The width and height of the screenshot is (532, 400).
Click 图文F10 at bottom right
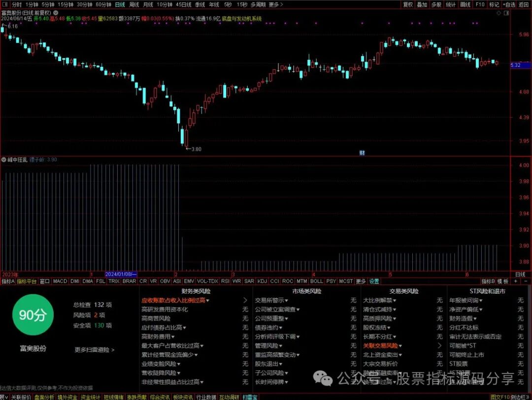click(x=500, y=397)
